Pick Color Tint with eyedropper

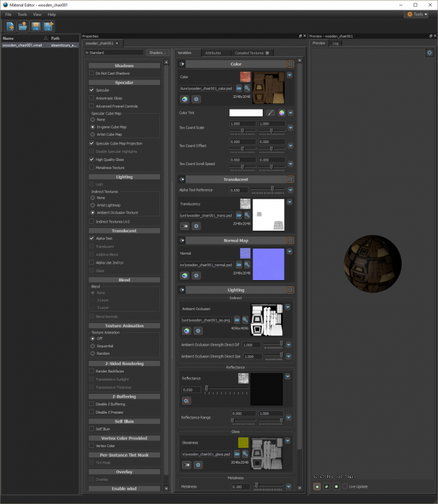[270, 113]
